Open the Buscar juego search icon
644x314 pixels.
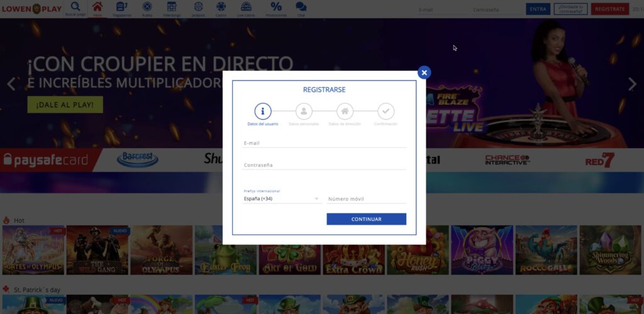pyautogui.click(x=75, y=6)
